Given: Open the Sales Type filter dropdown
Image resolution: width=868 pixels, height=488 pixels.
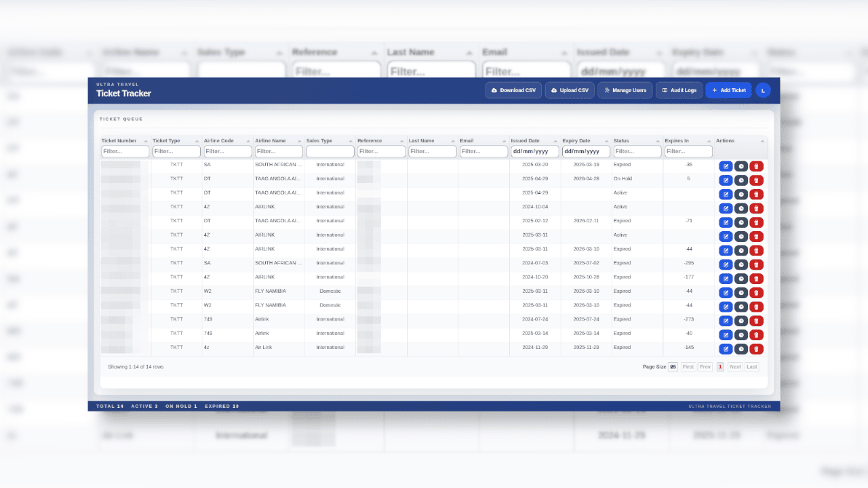Looking at the screenshot, I should coord(330,152).
